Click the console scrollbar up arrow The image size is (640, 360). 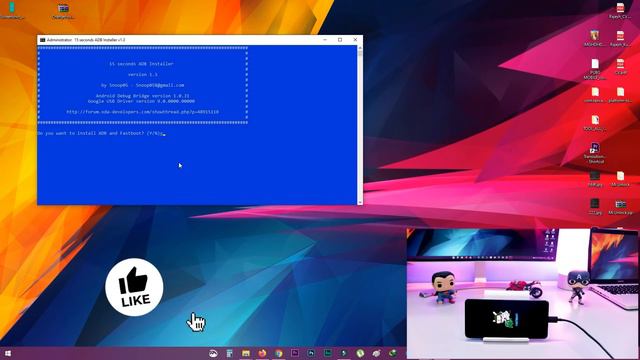360,48
